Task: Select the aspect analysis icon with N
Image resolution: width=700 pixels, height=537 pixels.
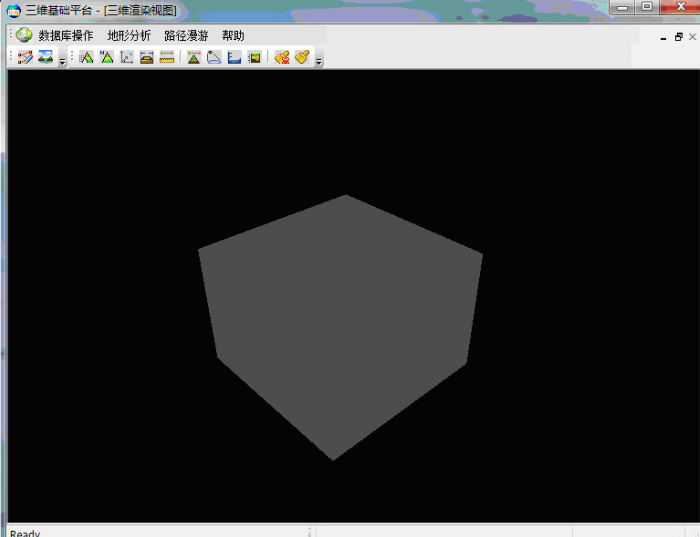Action: (107, 57)
